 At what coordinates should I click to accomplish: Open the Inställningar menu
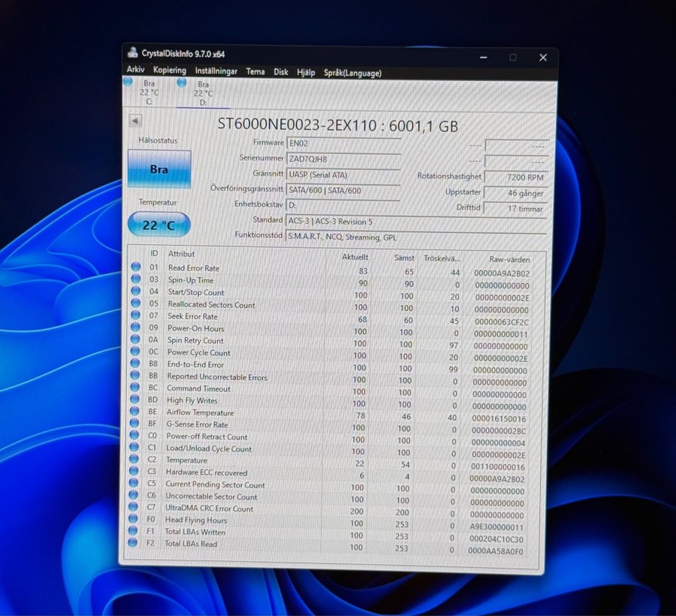216,71
